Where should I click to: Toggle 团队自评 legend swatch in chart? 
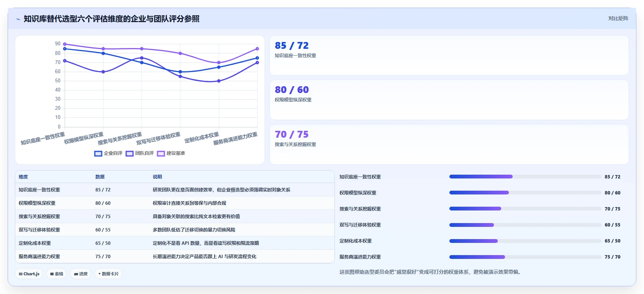coord(129,153)
